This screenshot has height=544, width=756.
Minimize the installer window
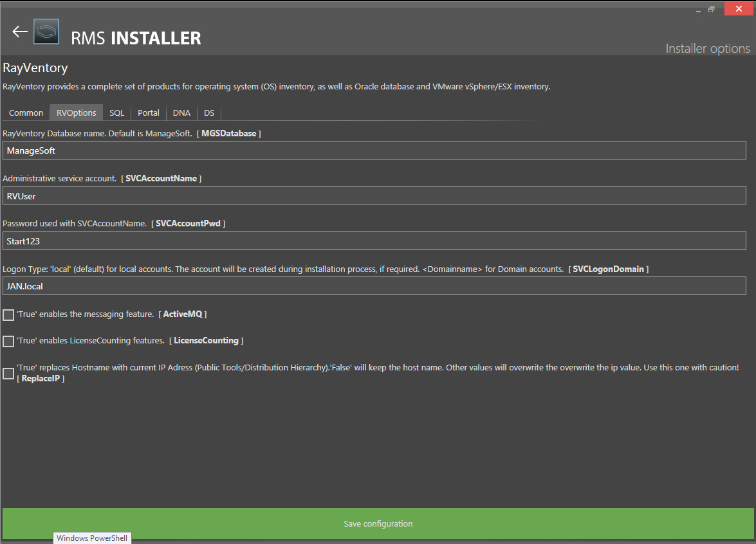point(699,10)
